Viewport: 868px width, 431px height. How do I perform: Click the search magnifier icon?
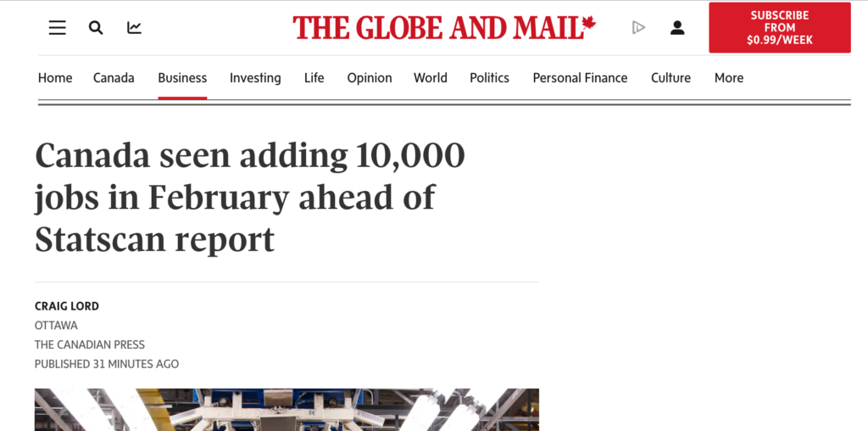point(96,28)
